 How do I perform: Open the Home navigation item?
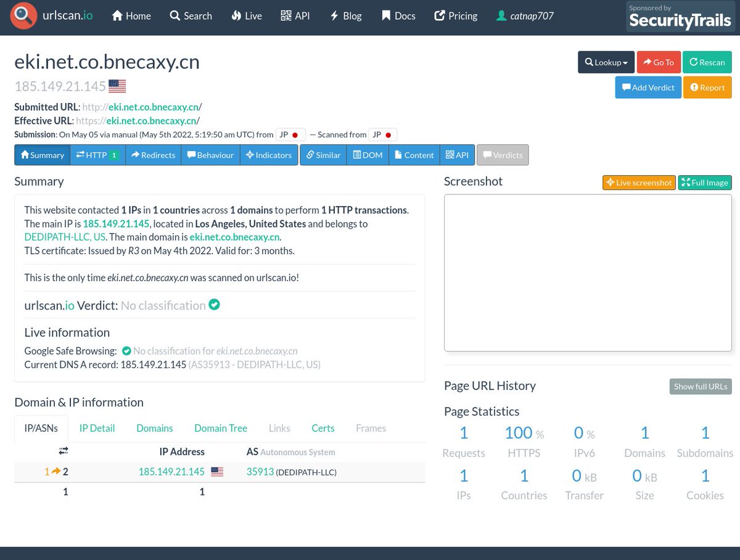pos(131,16)
